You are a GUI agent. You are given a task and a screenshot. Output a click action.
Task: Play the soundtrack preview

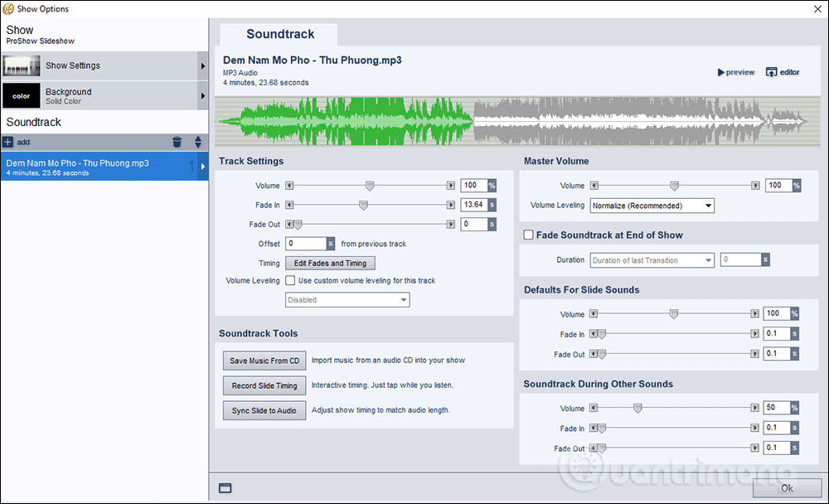735,72
